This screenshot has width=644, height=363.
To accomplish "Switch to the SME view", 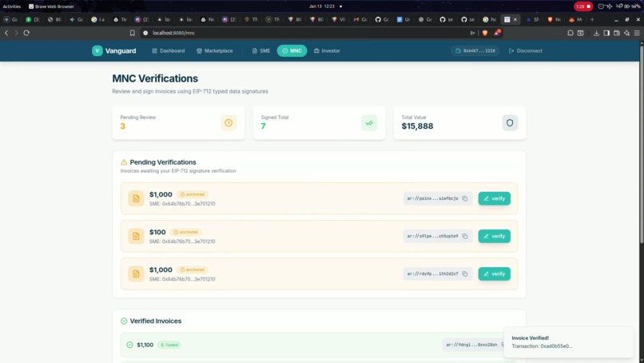I will pyautogui.click(x=260, y=50).
